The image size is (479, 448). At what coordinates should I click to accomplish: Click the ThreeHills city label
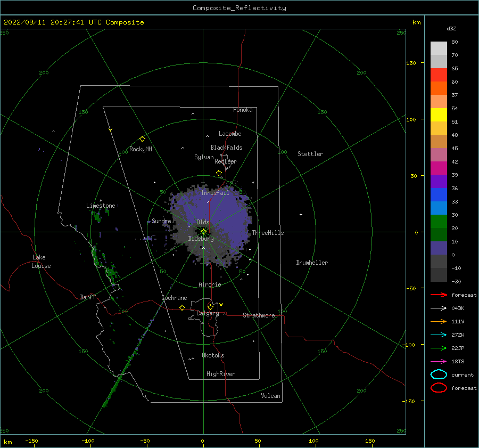click(x=268, y=233)
